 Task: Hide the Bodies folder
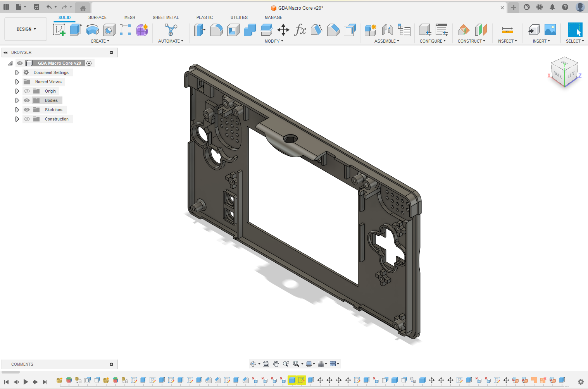(x=27, y=100)
